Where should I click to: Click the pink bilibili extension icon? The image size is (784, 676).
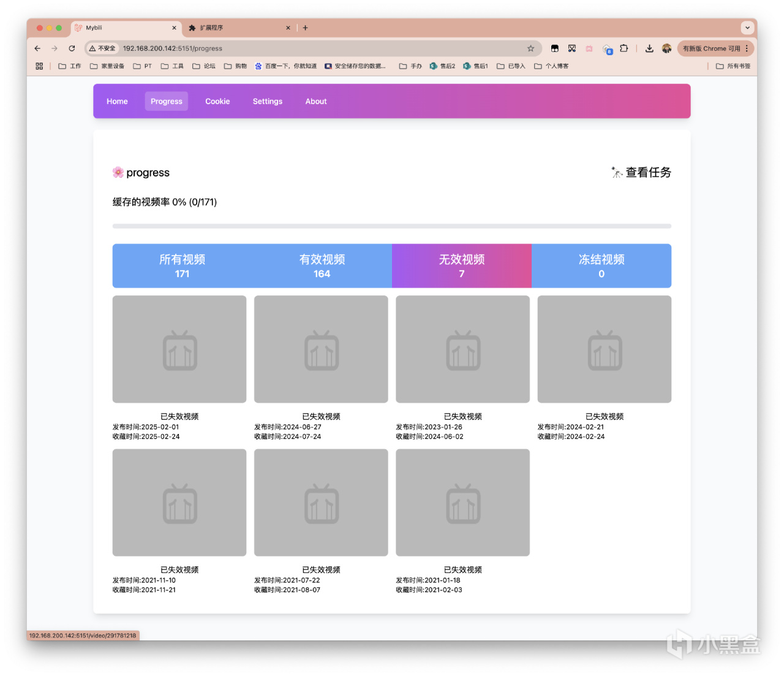(x=589, y=48)
